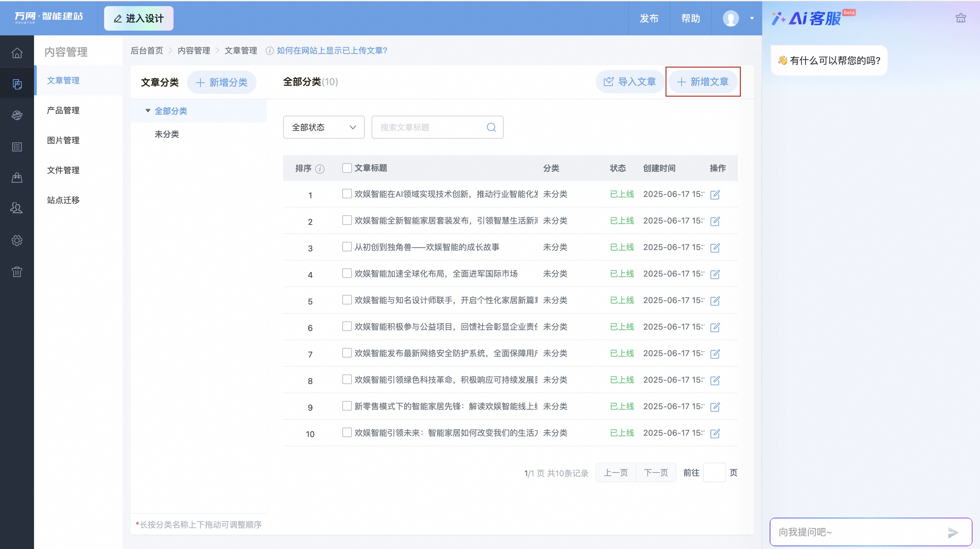This screenshot has width=980, height=549.
Task: Check the box for 与知名设计师联手 article
Action: 347,300
